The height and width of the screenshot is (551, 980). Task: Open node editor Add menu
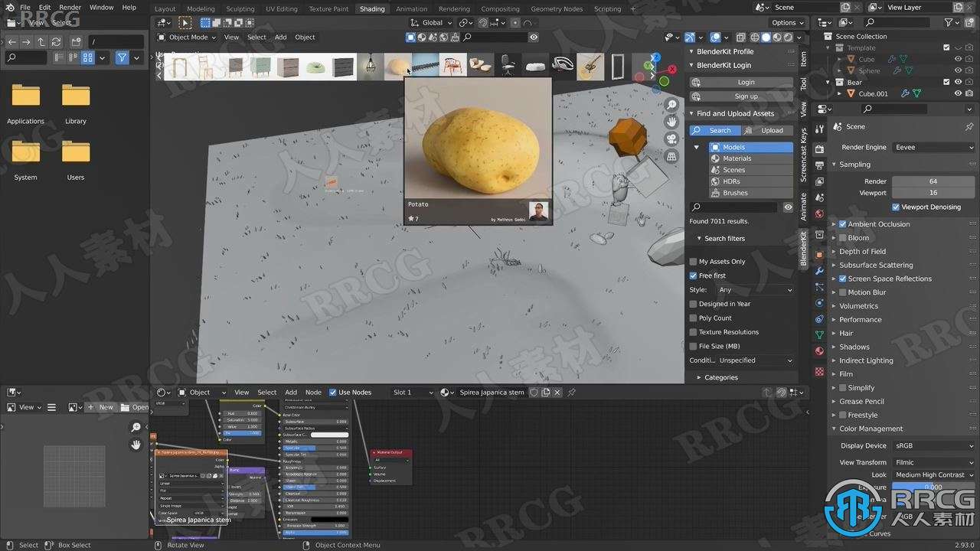(x=291, y=392)
